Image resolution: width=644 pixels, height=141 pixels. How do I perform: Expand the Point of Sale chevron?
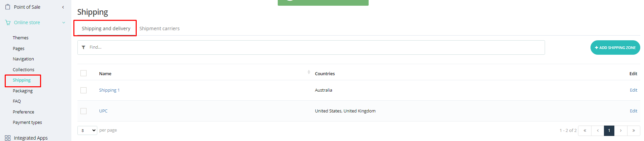[x=63, y=7]
